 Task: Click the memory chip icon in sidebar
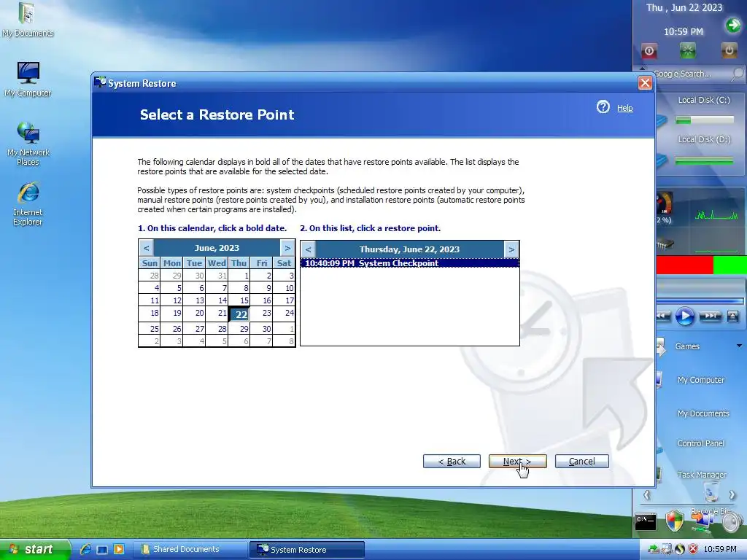coord(665,244)
